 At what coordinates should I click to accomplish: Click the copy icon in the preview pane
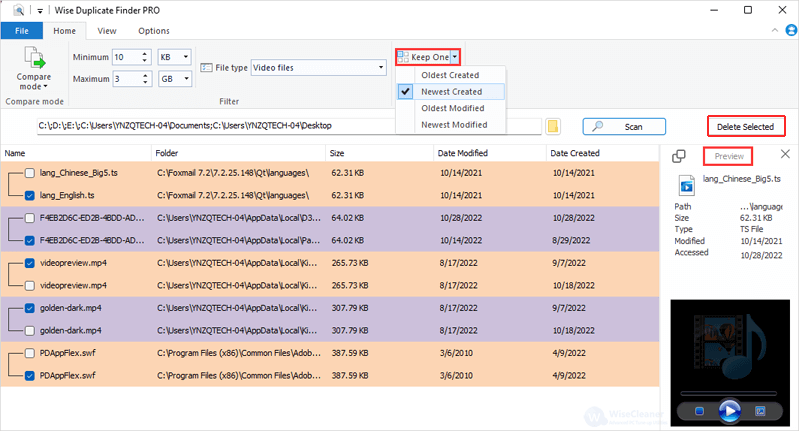[x=679, y=156]
